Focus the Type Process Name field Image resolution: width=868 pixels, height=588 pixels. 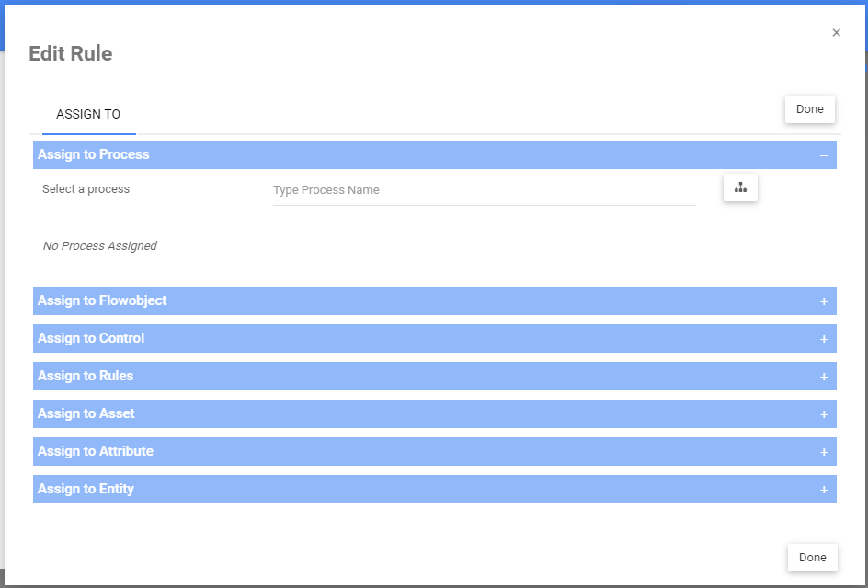tap(484, 190)
